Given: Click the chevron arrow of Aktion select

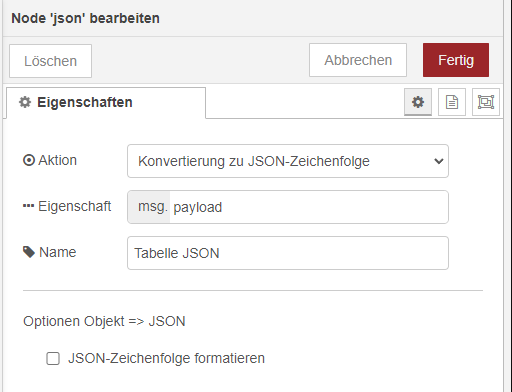Looking at the screenshot, I should pyautogui.click(x=439, y=161).
